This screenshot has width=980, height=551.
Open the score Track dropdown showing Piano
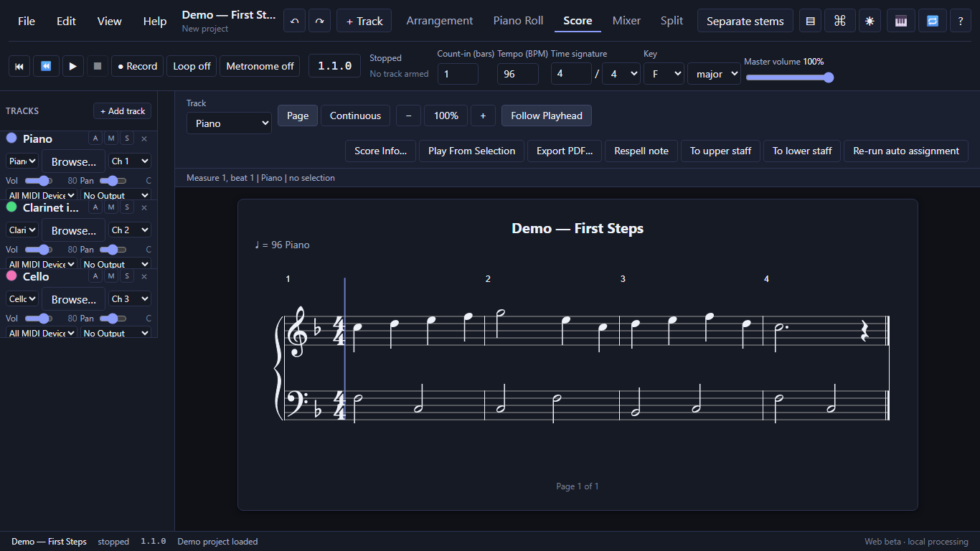click(229, 123)
